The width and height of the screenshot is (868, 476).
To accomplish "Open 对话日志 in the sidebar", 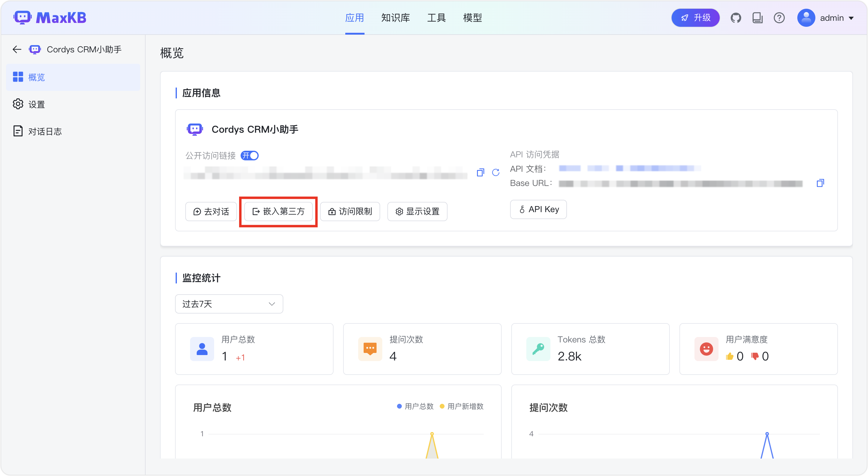I will [x=45, y=131].
